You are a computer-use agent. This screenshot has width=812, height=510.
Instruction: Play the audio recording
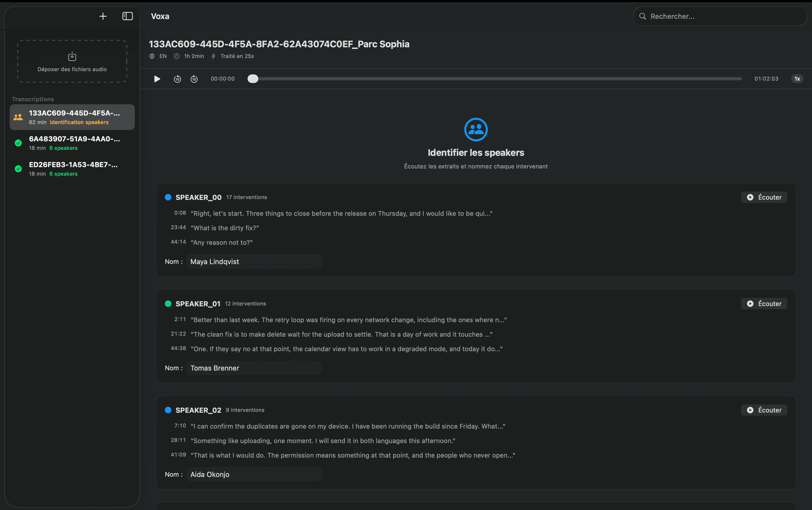157,78
